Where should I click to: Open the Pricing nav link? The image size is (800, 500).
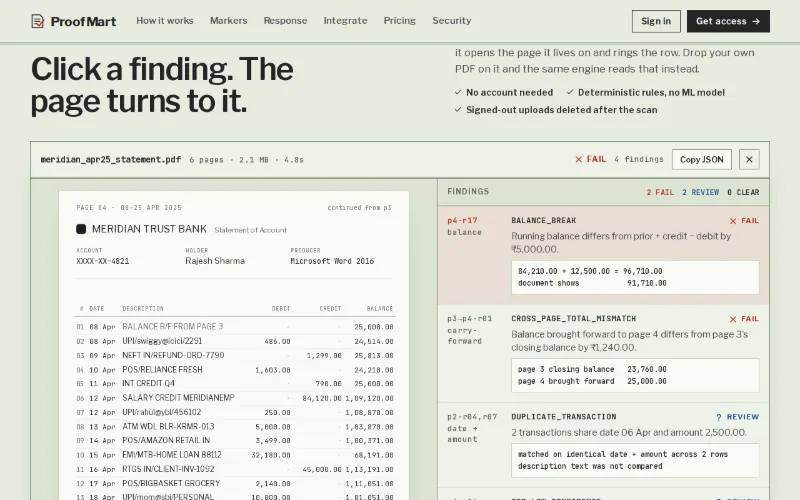click(399, 20)
